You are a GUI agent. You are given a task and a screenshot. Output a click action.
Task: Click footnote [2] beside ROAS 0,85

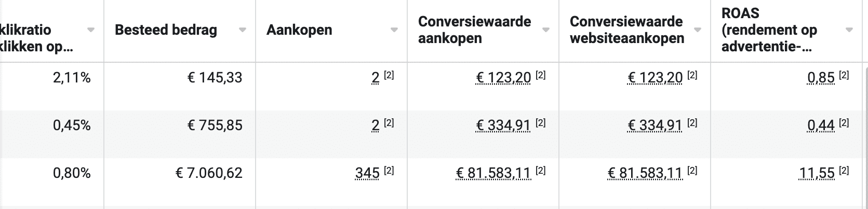[844, 75]
